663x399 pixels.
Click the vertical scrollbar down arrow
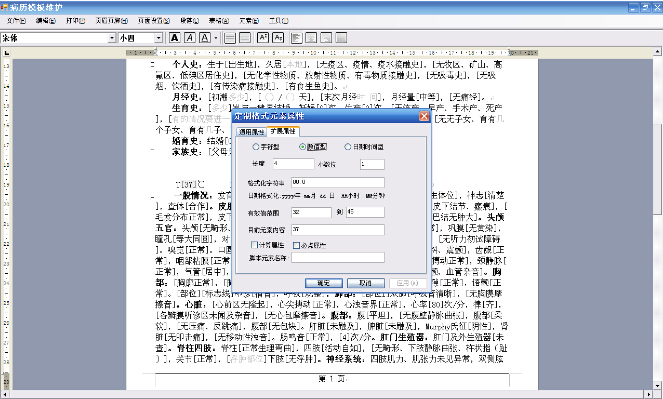(658, 385)
